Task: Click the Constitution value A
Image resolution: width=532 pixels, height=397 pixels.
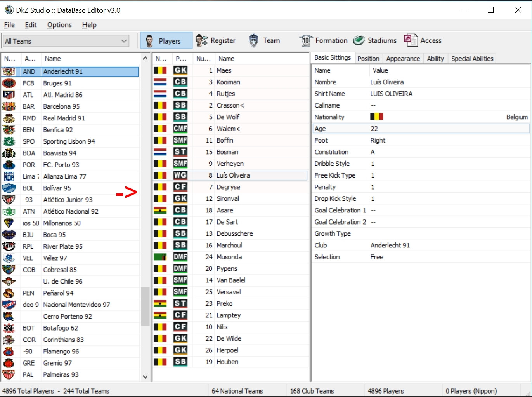Action: click(x=373, y=152)
